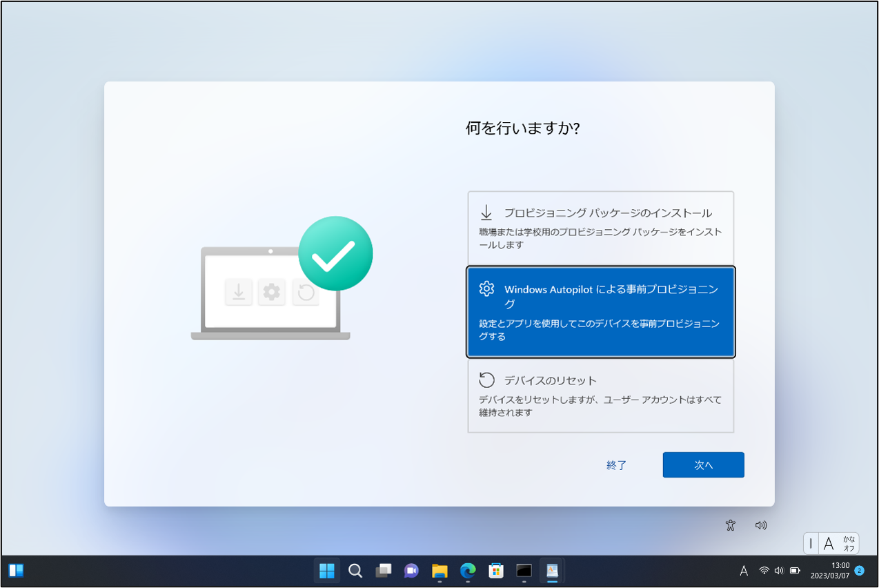Open the Chat app from the taskbar
Viewport: 879px width, 588px height.
click(x=411, y=571)
